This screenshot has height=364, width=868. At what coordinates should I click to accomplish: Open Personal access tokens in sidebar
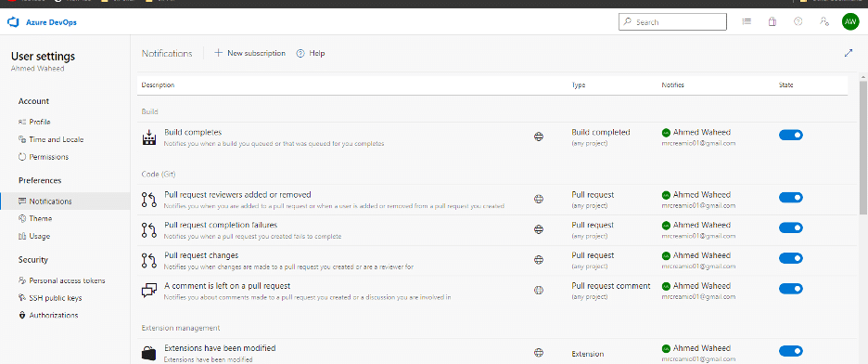[x=67, y=280]
